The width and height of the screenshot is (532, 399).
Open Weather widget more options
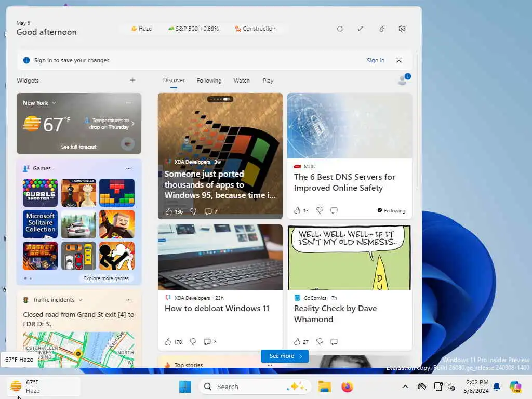(x=129, y=103)
